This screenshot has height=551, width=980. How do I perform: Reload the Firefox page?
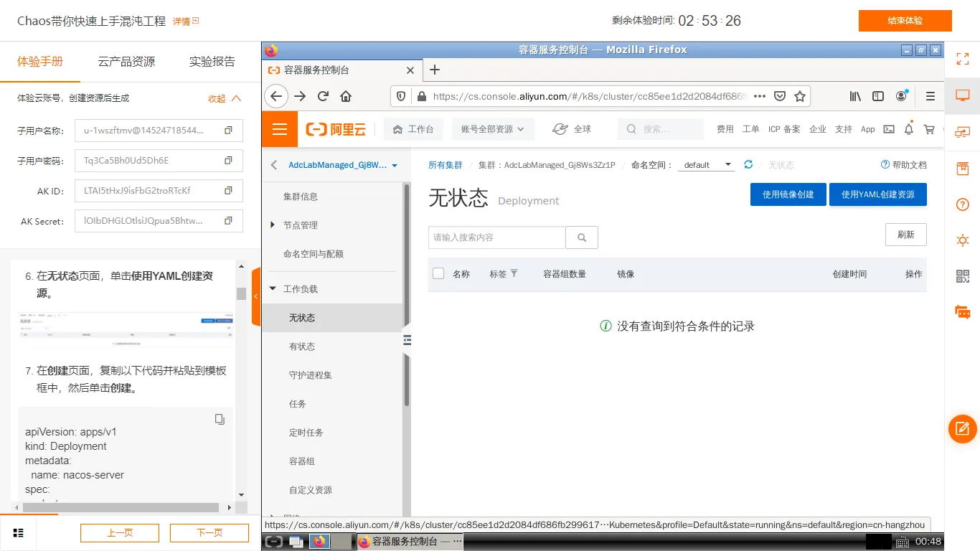tap(323, 96)
